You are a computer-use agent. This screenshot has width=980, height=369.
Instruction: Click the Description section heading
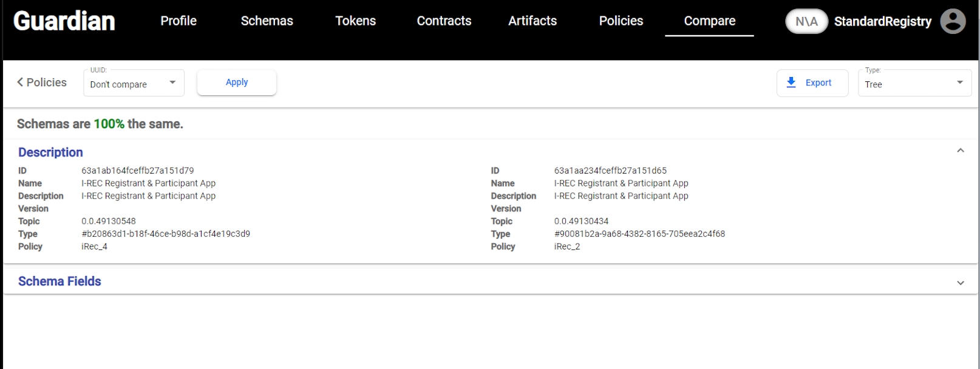click(x=50, y=152)
